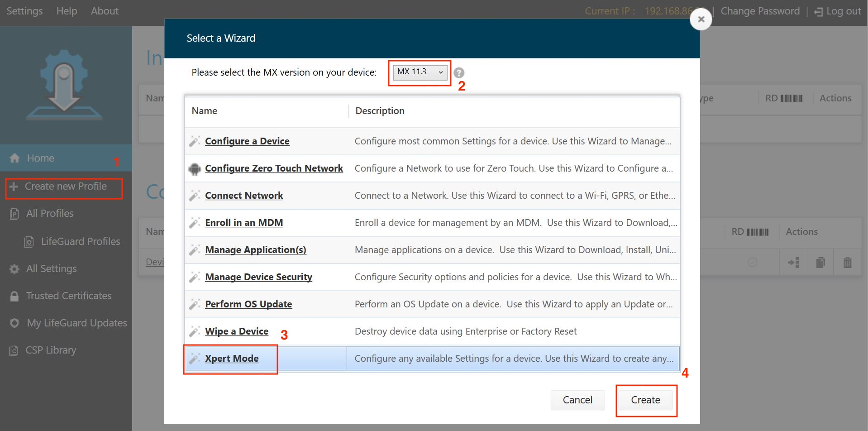Close the Select a Wizard dialog

click(701, 19)
